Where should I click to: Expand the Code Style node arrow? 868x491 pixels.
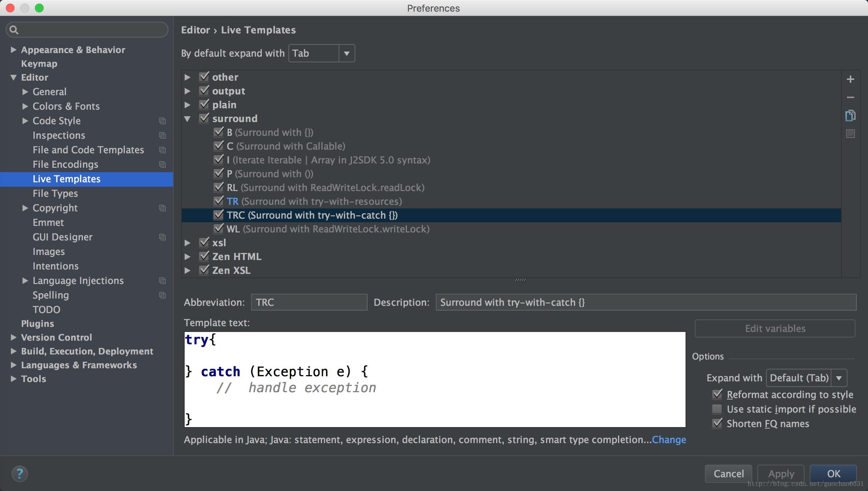(x=25, y=121)
